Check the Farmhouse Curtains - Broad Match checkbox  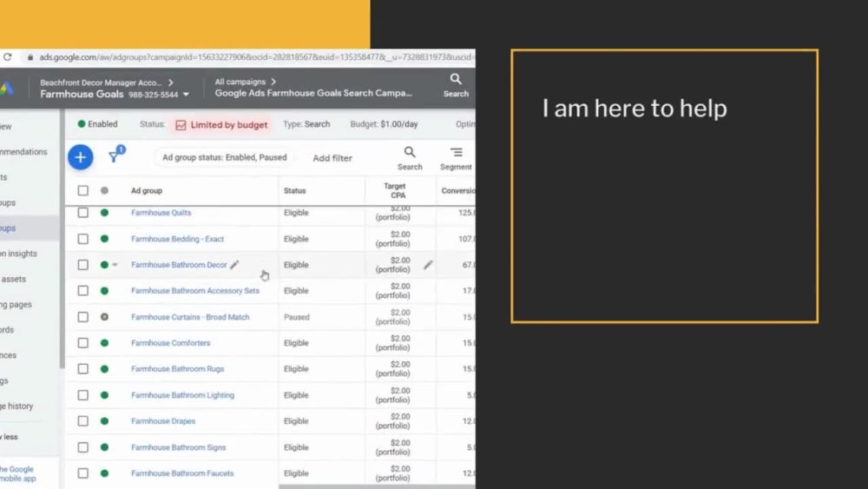83,317
